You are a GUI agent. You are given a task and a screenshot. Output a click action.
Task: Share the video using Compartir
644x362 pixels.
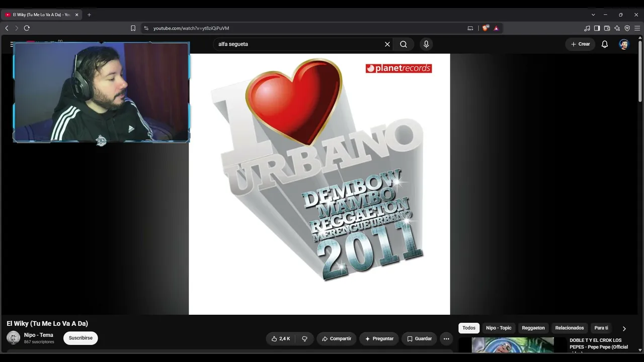337,339
